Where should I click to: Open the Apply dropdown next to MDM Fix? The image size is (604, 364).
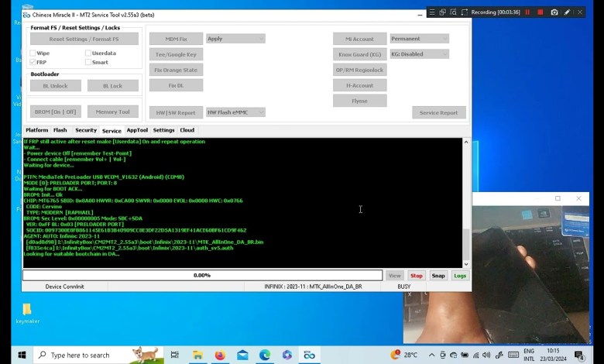pos(235,39)
